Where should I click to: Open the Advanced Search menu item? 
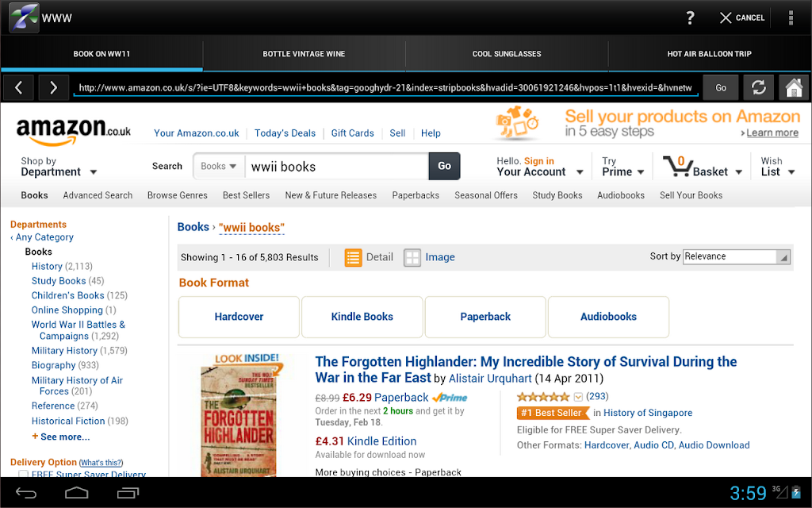point(98,195)
